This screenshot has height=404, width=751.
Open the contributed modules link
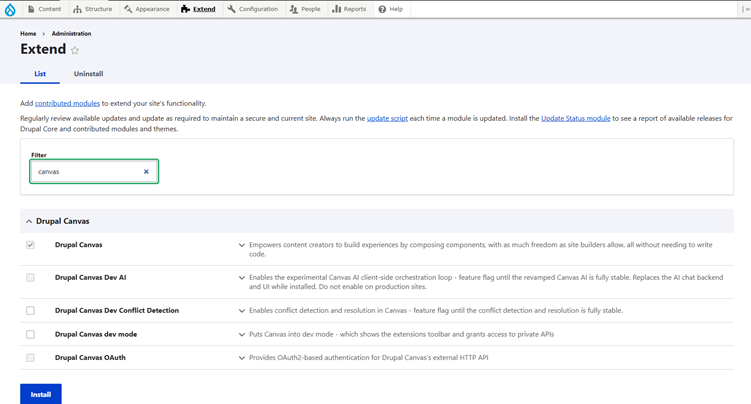coord(68,103)
